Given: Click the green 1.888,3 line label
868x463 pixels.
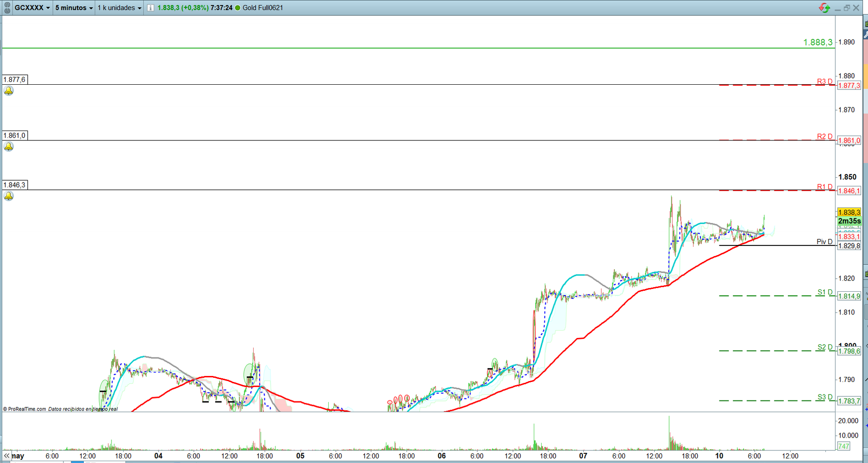Looking at the screenshot, I should tap(818, 42).
